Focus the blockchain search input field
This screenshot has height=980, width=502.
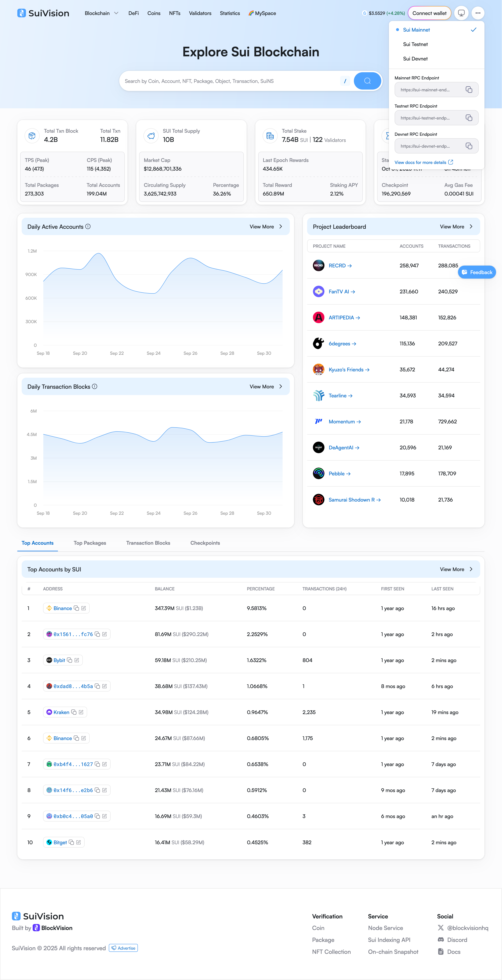click(x=228, y=81)
